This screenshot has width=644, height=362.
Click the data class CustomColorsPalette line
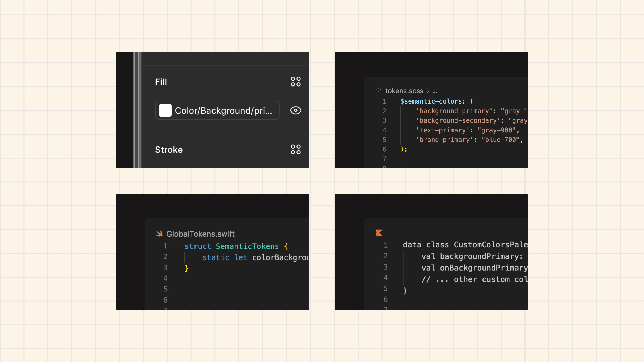pos(465,245)
